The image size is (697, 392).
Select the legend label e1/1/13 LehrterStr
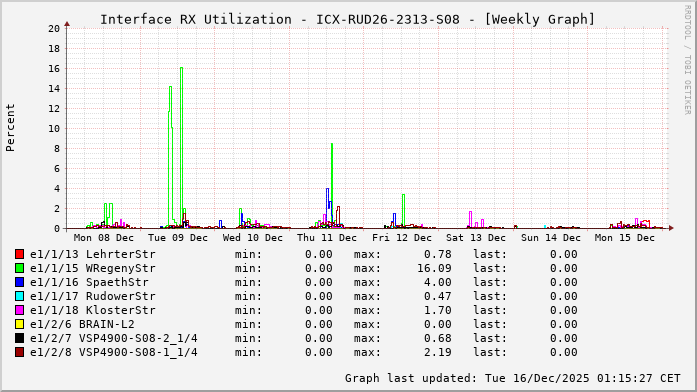pos(93,254)
